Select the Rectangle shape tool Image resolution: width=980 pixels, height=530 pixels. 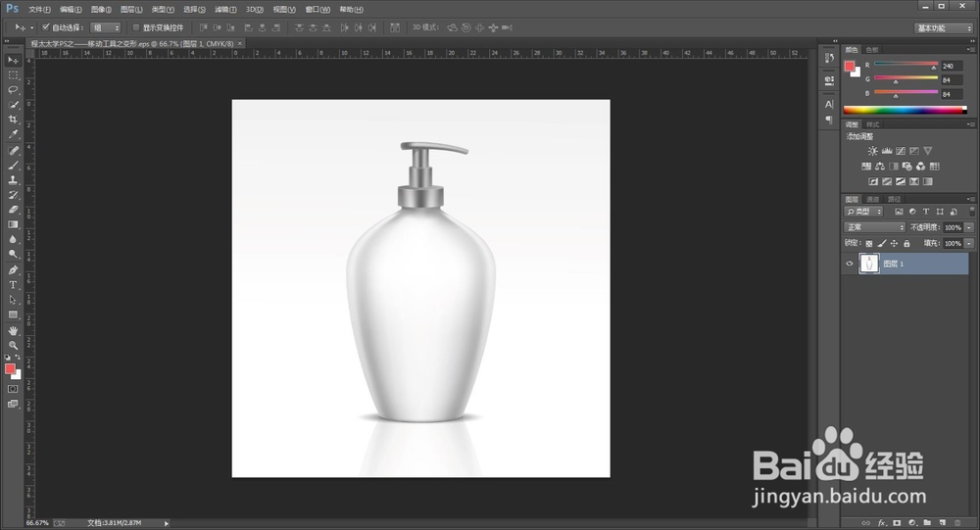click(x=13, y=315)
